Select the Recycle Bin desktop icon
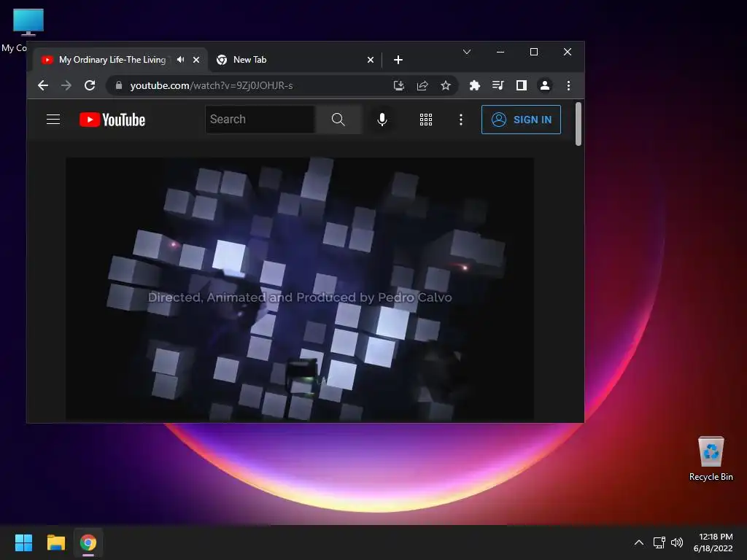This screenshot has width=747, height=560. [x=711, y=459]
